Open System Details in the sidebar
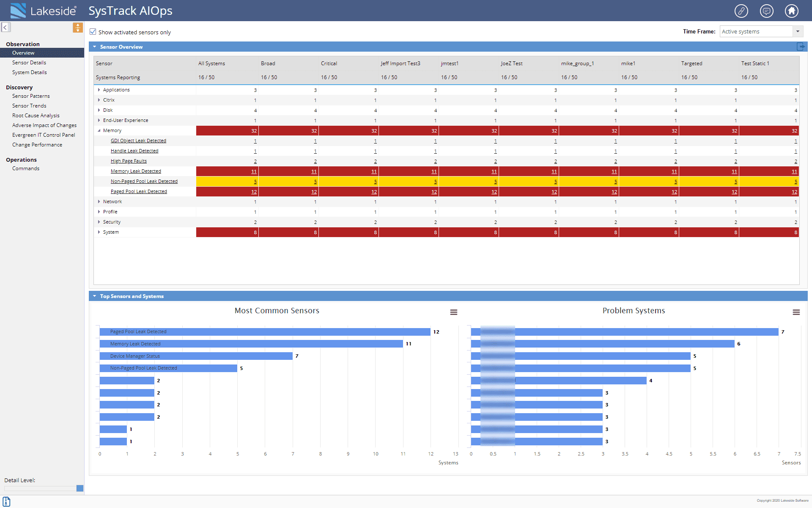 (30, 72)
